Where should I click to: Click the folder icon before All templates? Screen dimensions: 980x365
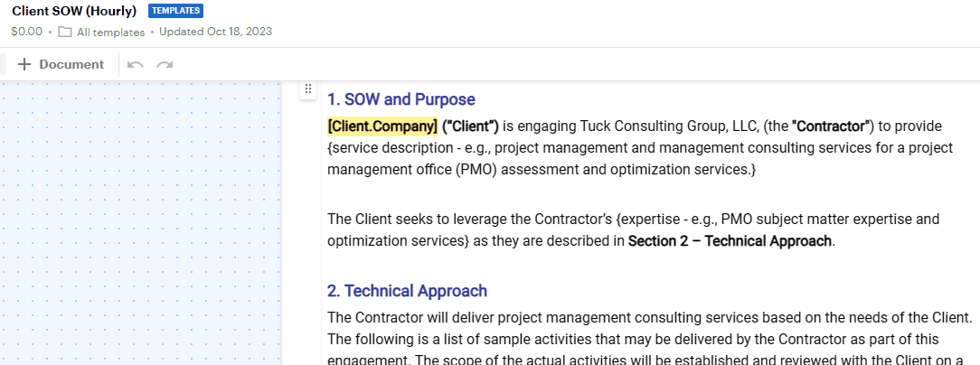[64, 32]
